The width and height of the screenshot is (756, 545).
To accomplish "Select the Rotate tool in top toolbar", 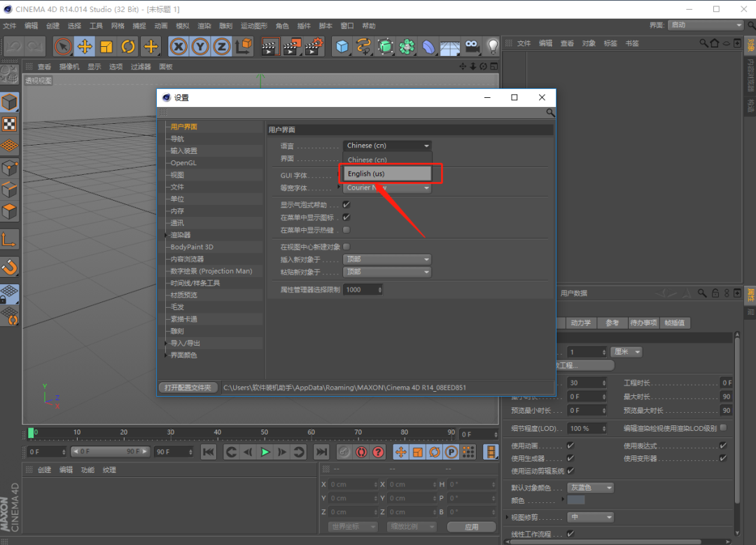I will pos(128,47).
